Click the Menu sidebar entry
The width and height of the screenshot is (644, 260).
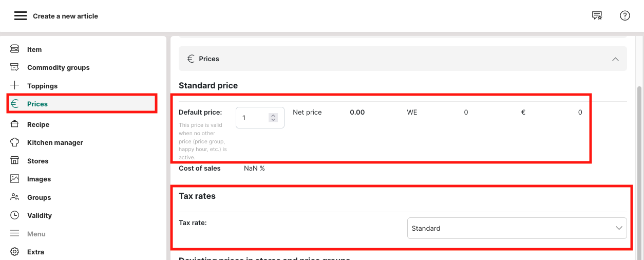(x=36, y=234)
